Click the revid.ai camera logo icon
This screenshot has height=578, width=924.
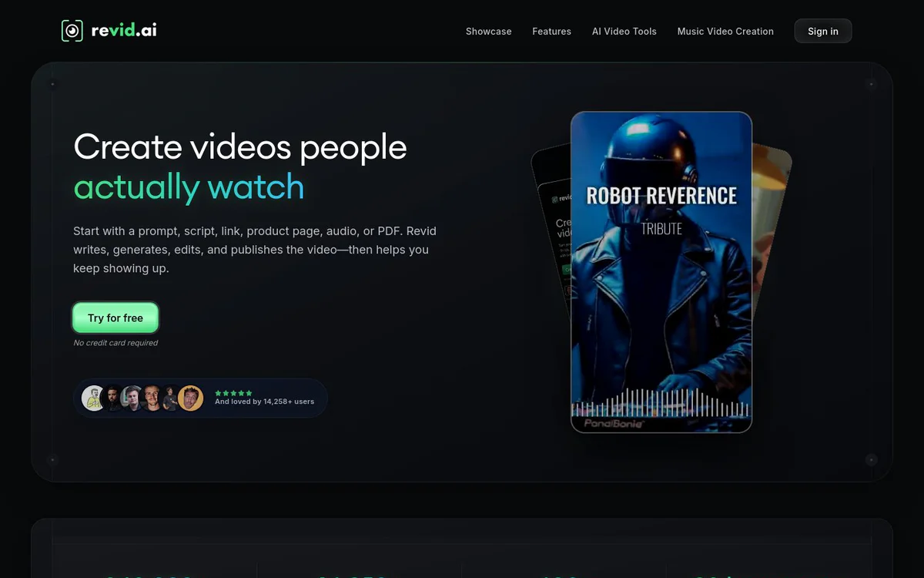click(72, 31)
